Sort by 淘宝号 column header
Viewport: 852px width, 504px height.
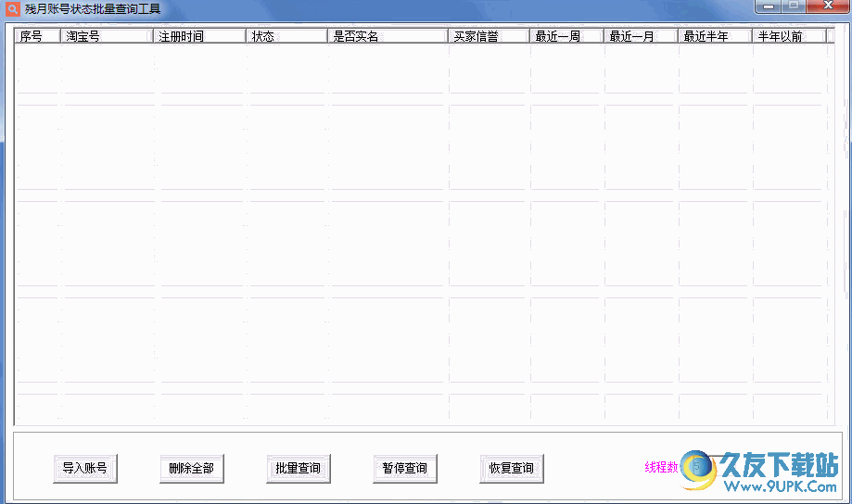107,36
